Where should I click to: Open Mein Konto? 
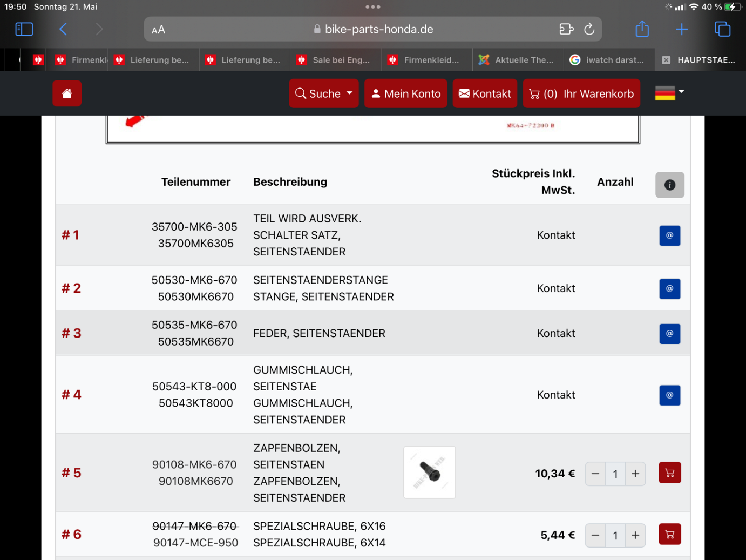[x=405, y=93]
